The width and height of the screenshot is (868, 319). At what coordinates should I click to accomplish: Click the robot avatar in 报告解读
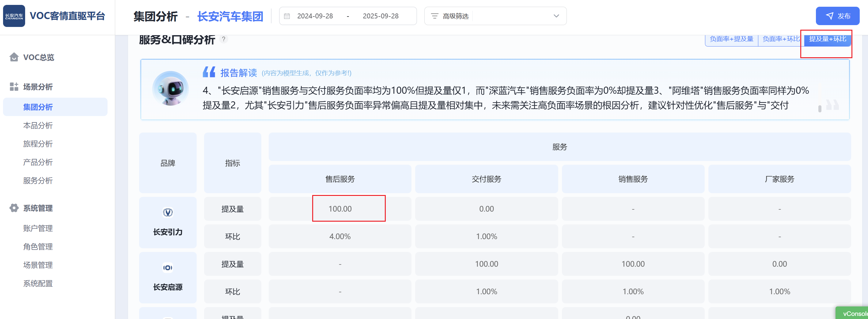[170, 89]
